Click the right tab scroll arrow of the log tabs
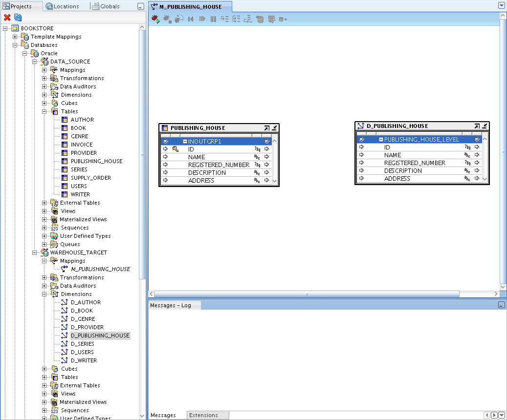The height and width of the screenshot is (420, 507). (x=494, y=415)
